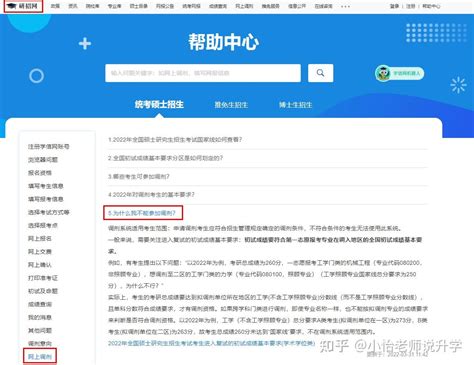Select 网上确认 in the sidebar

click(x=40, y=265)
